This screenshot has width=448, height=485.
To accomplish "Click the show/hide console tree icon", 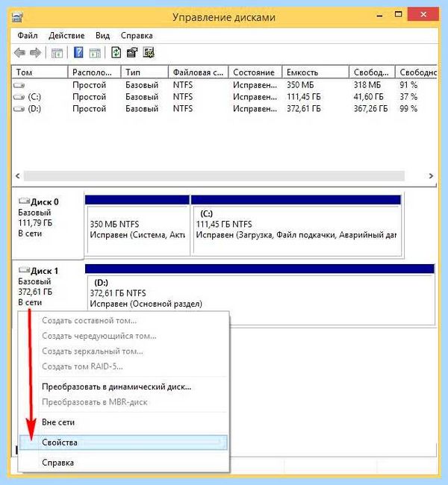I will point(57,53).
